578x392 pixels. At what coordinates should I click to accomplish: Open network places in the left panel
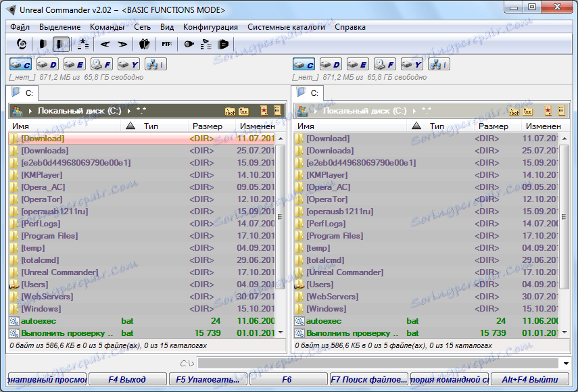click(x=155, y=64)
